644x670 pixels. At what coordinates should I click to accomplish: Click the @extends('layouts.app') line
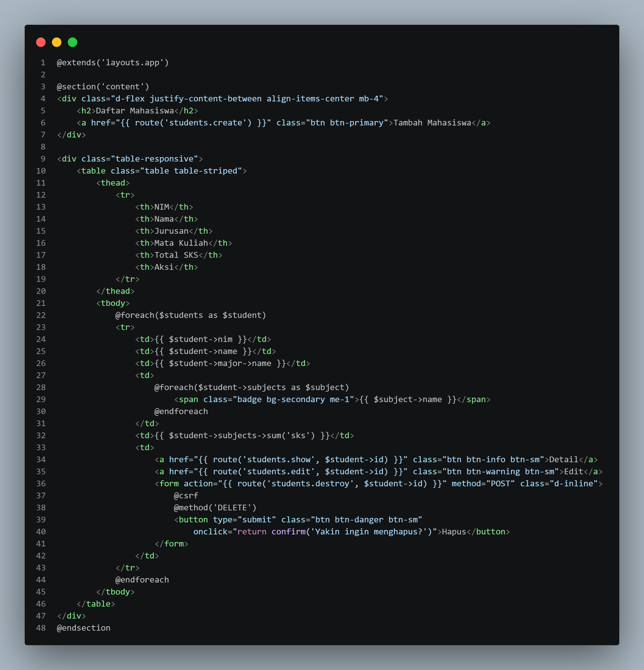[113, 63]
